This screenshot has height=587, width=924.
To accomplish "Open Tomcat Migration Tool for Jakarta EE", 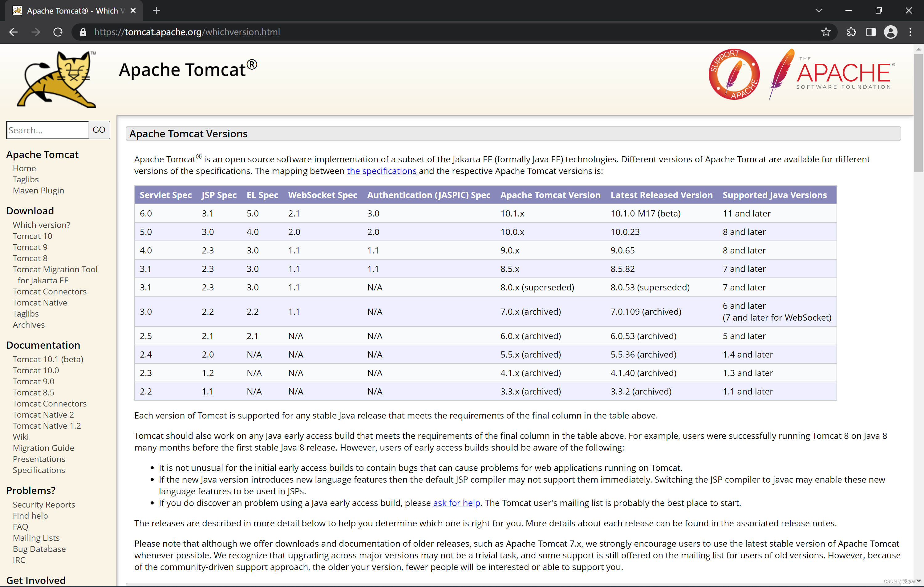I will coord(55,275).
